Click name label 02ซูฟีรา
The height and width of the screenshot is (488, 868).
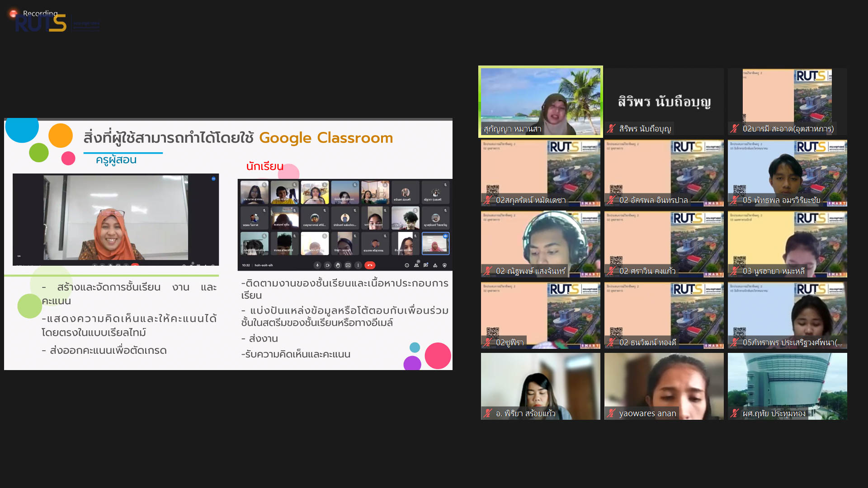[509, 343]
